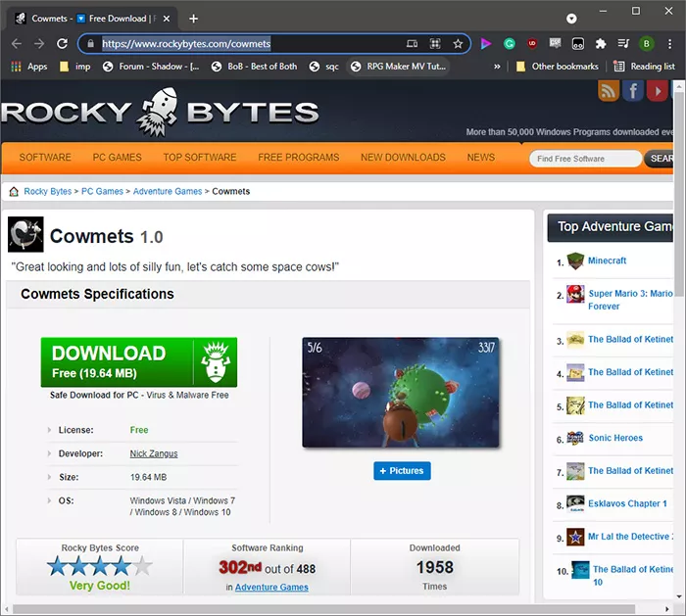The image size is (686, 616).
Task: Open the Extensions puzzle piece menu
Action: (x=601, y=44)
